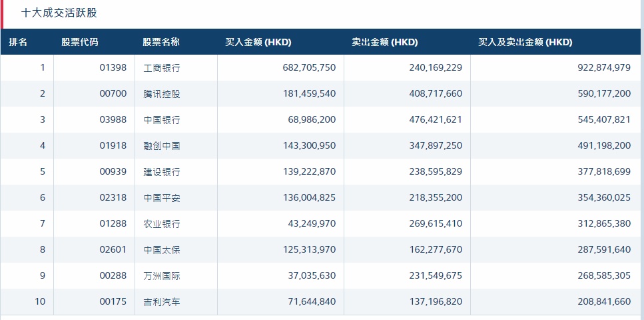Select stock name 中国银行

pos(162,120)
